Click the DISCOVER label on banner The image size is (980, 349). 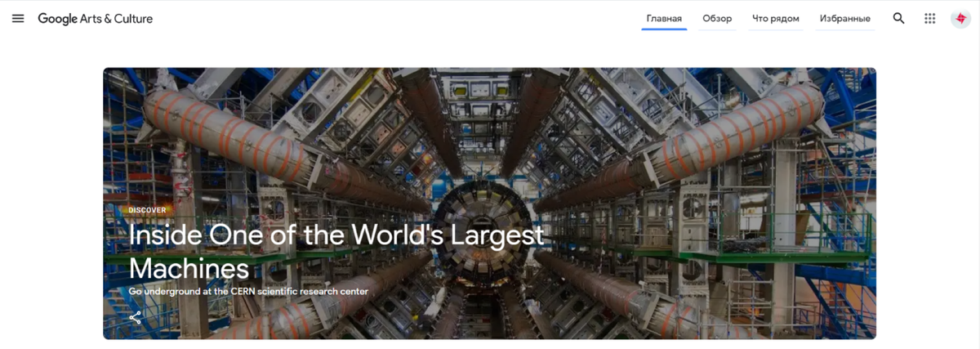point(147,210)
